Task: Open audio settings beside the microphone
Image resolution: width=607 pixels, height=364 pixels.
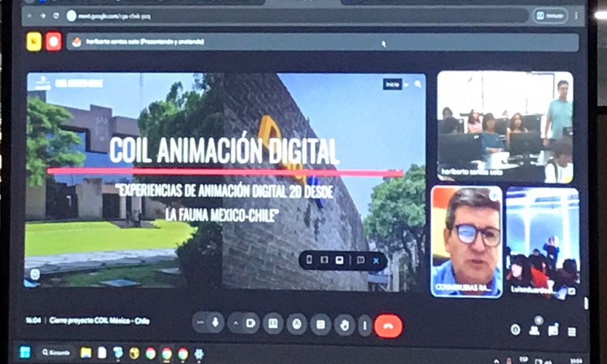Action: (200, 323)
